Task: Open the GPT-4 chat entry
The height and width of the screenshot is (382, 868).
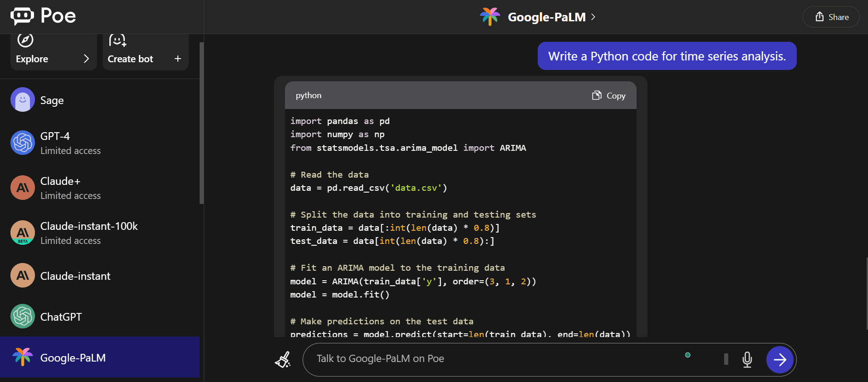Action: coord(100,143)
